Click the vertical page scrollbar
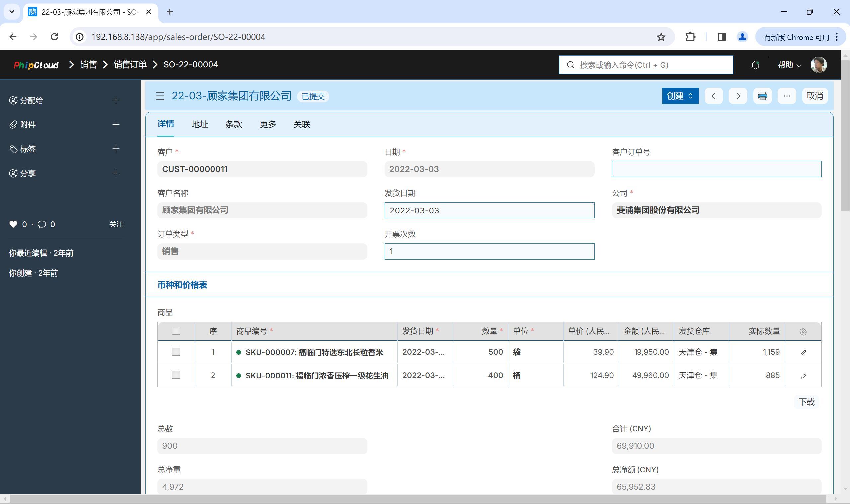The width and height of the screenshot is (850, 504). click(x=845, y=136)
